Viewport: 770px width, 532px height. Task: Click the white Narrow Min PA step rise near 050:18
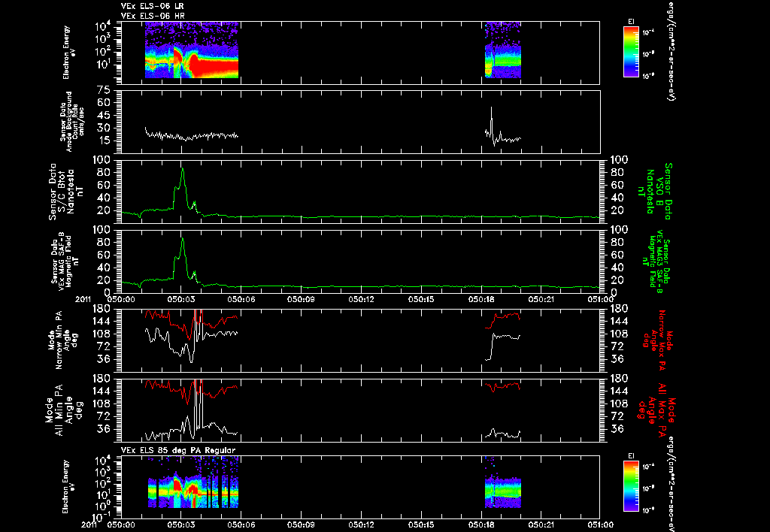point(492,347)
